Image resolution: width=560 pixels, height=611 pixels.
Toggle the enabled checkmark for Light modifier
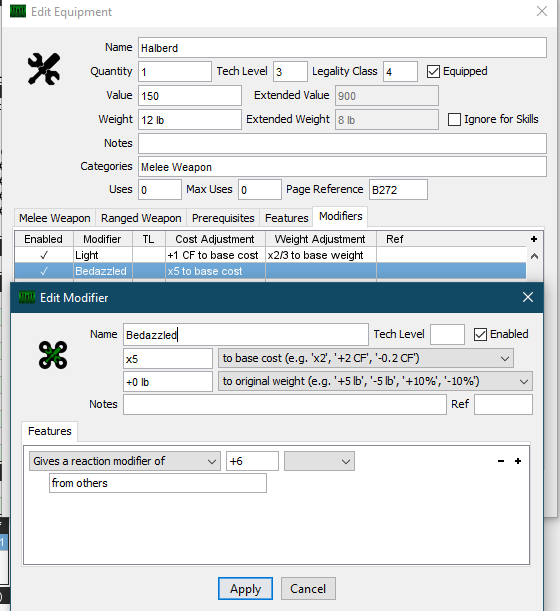tap(44, 255)
